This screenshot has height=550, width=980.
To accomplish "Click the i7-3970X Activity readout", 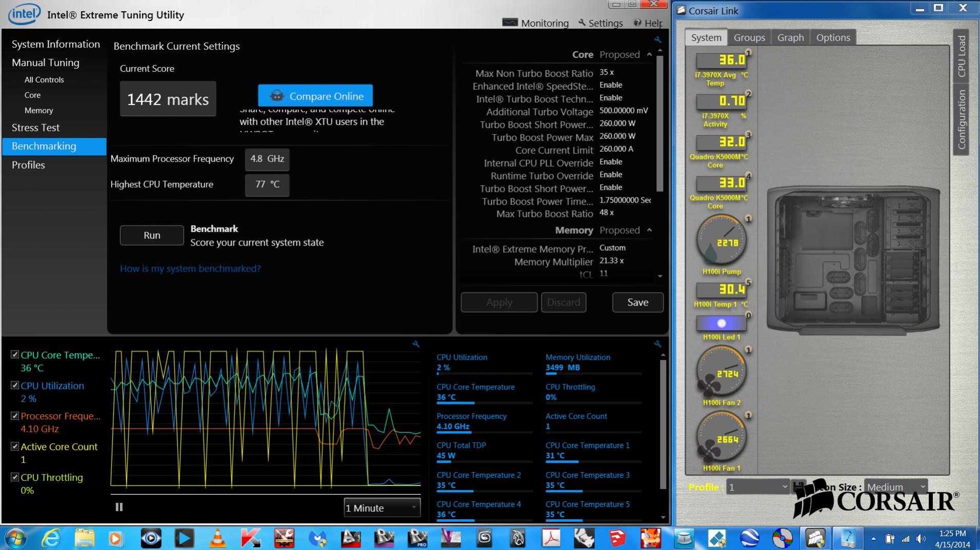I will point(721,101).
